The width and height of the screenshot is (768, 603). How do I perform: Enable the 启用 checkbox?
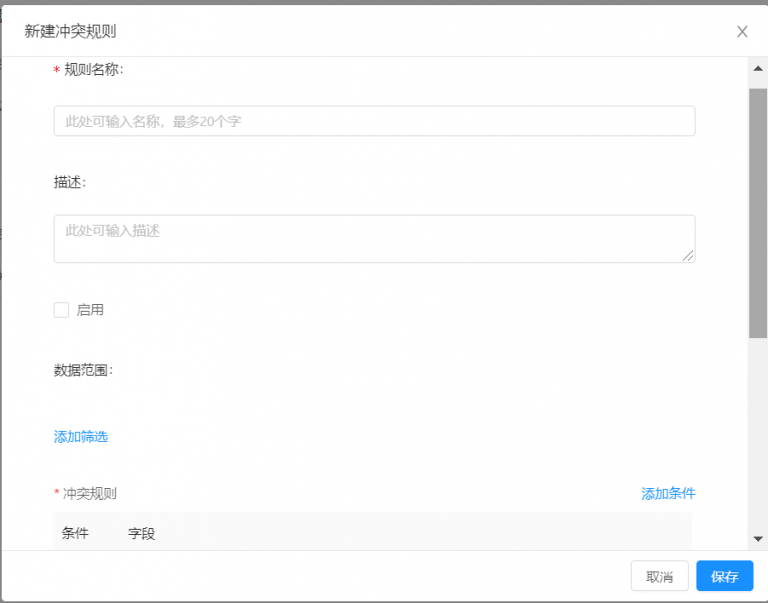pos(62,310)
